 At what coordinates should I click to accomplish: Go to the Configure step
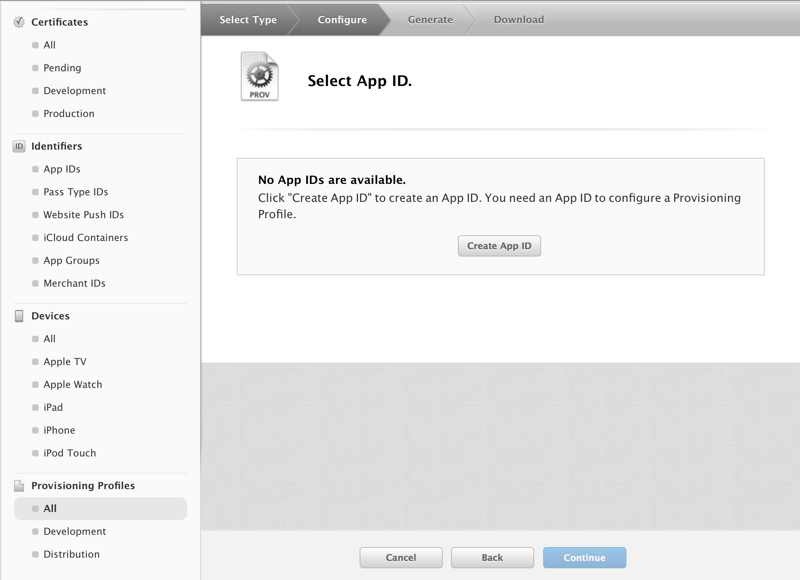(x=342, y=20)
